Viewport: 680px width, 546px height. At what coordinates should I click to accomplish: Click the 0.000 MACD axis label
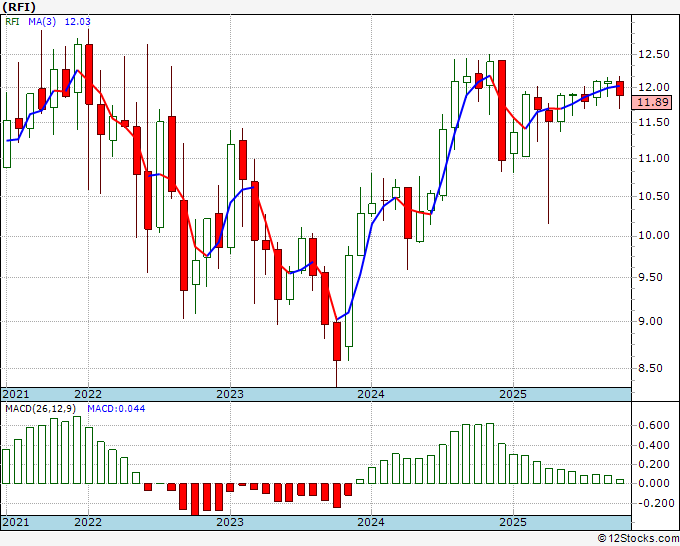654,483
